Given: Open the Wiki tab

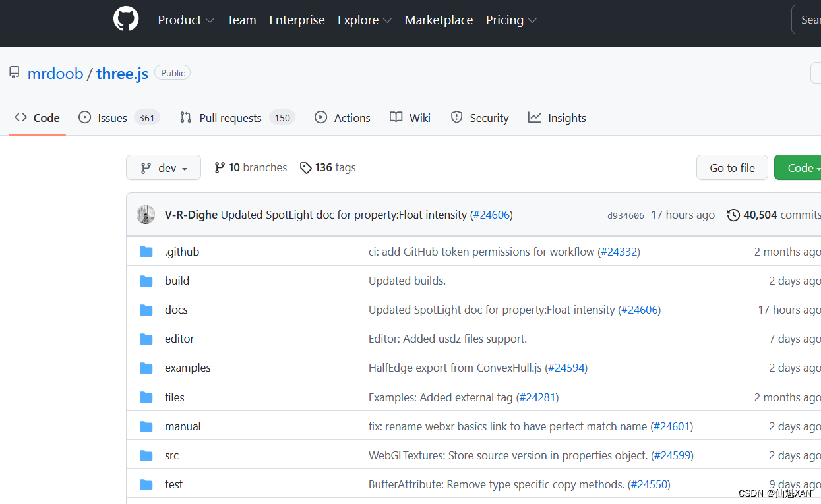Looking at the screenshot, I should coord(410,118).
